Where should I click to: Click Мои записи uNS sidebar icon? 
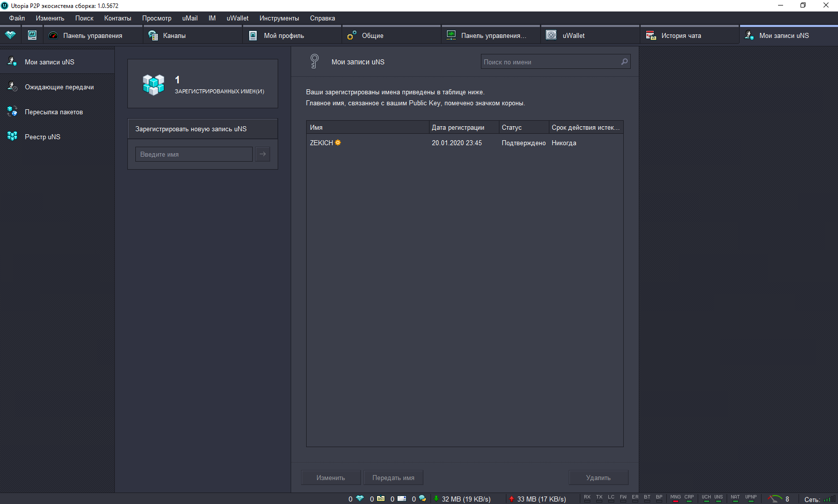click(12, 61)
